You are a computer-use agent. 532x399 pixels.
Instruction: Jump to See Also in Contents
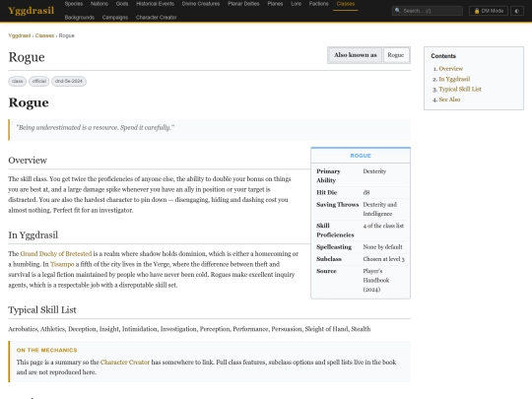click(449, 100)
